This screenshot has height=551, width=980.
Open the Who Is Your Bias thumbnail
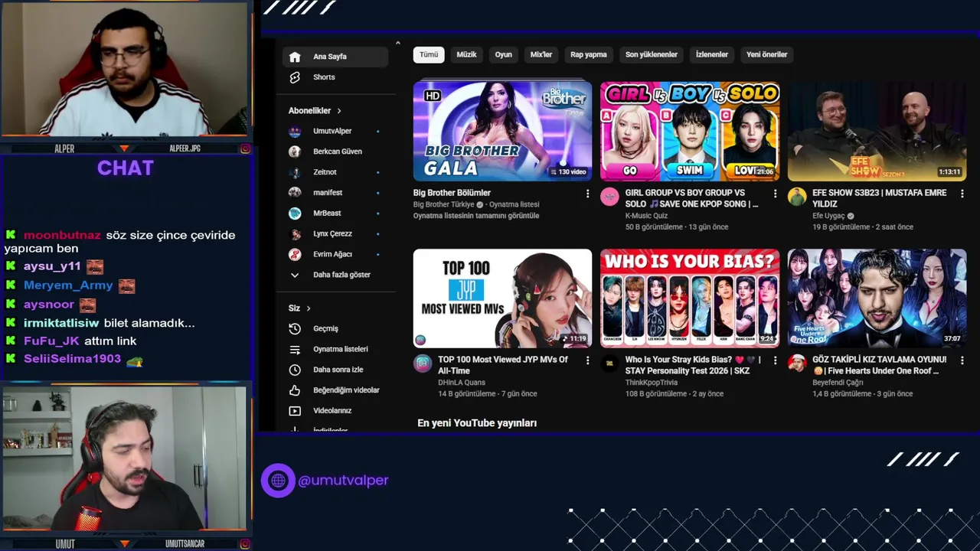(x=690, y=298)
